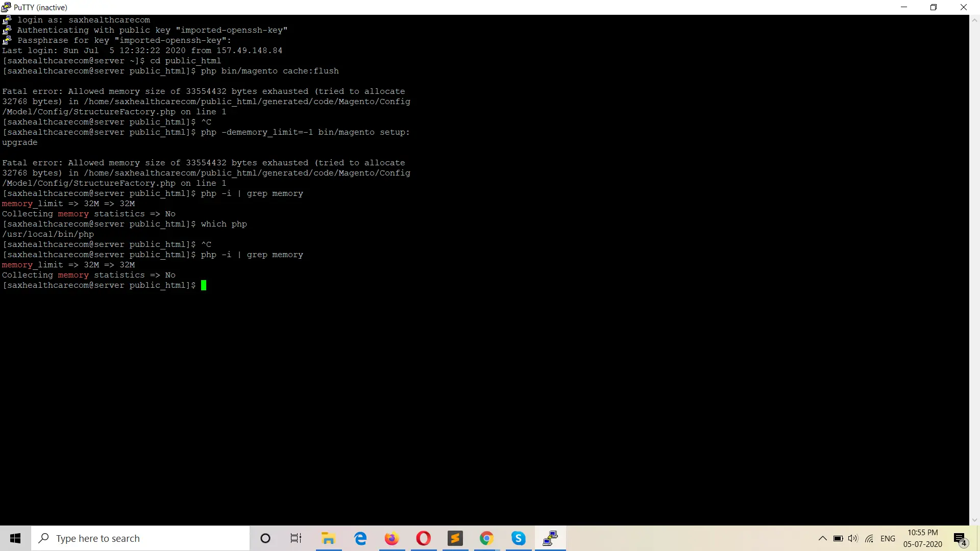Click the terminal scrollbar up arrow

(x=974, y=20)
